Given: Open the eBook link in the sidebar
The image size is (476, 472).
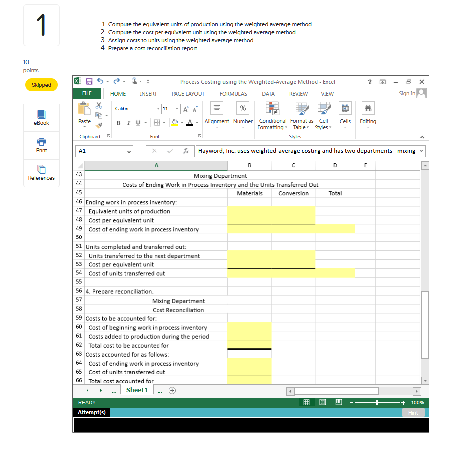Looking at the screenshot, I should click(41, 117).
